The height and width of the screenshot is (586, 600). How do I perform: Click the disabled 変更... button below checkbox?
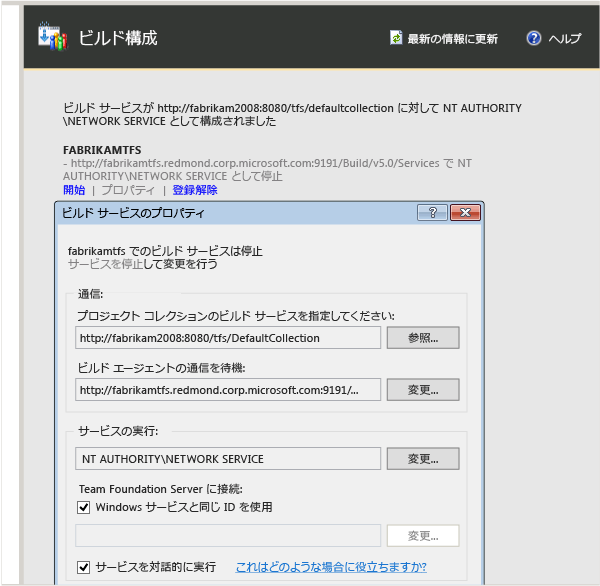pos(423,535)
